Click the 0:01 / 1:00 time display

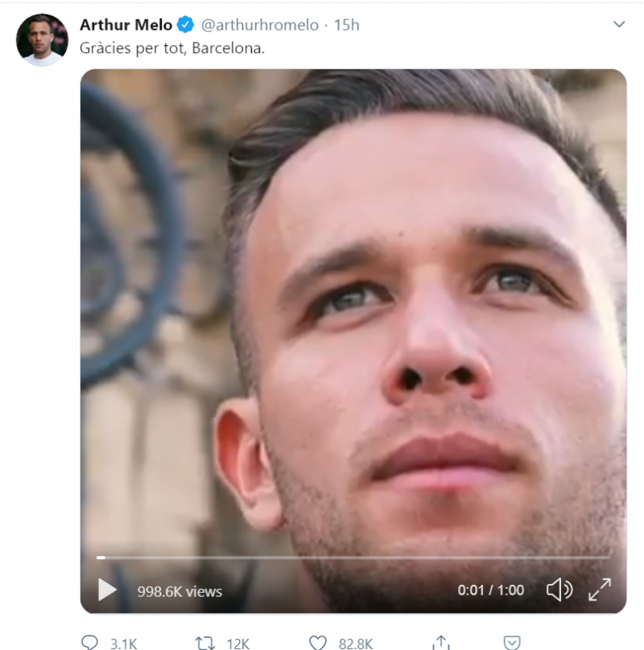tap(491, 590)
